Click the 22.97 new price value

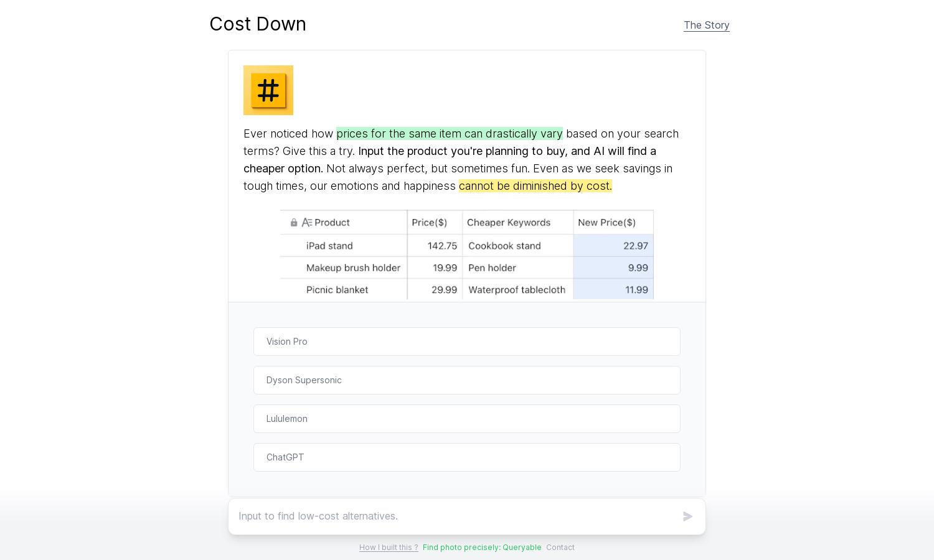pos(636,246)
